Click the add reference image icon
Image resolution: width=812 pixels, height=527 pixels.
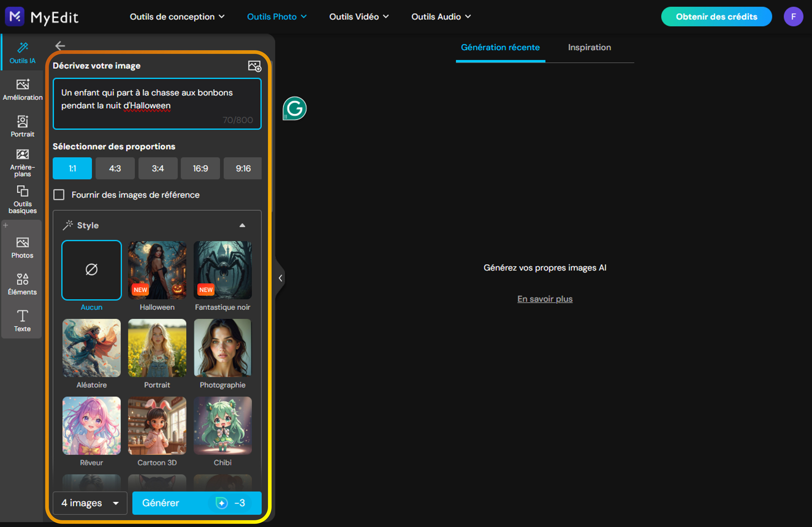pyautogui.click(x=254, y=66)
